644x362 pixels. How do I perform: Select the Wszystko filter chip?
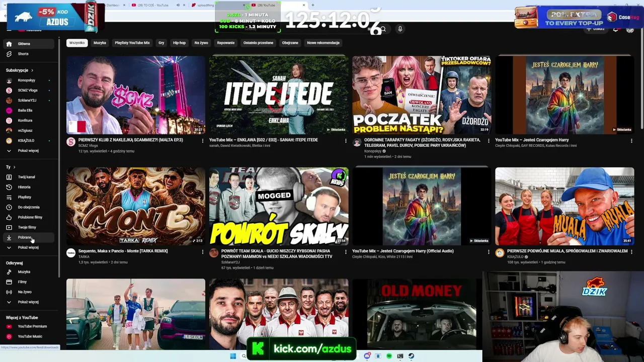pos(77,43)
